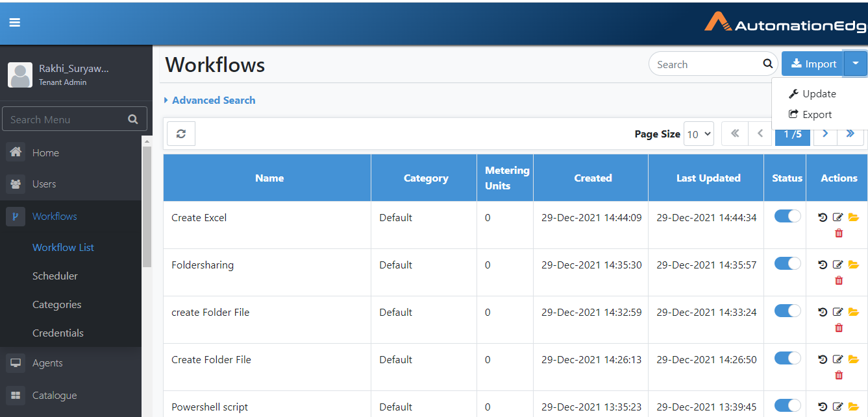The width and height of the screenshot is (868, 417).
Task: Open Credentials in sidebar
Action: pyautogui.click(x=58, y=333)
